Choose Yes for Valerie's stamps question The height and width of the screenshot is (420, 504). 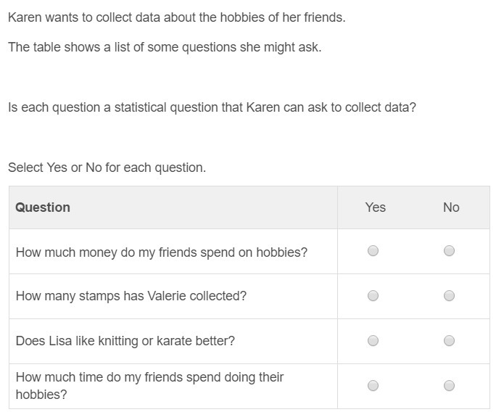[373, 296]
